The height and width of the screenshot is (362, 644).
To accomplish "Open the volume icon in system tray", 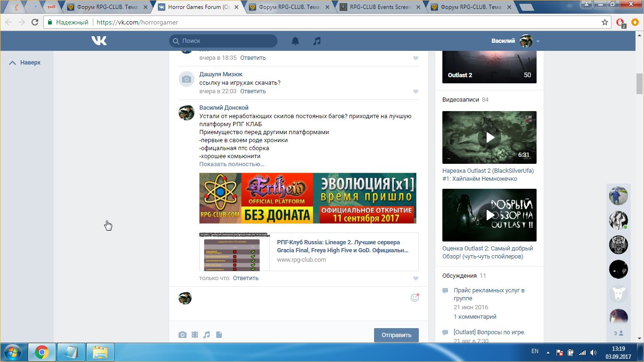I will coord(594,352).
